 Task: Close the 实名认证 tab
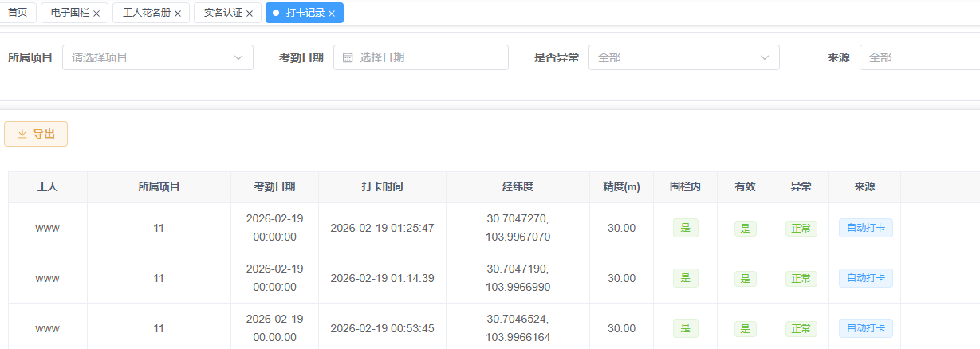pyautogui.click(x=250, y=14)
